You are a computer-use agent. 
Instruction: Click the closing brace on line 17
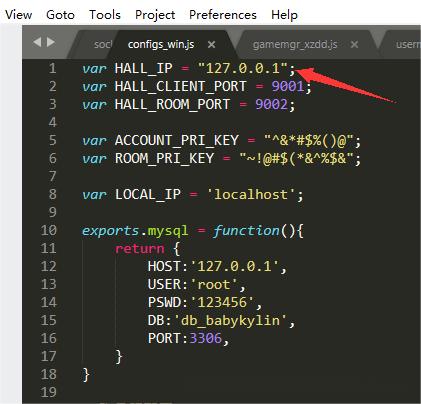tap(119, 357)
